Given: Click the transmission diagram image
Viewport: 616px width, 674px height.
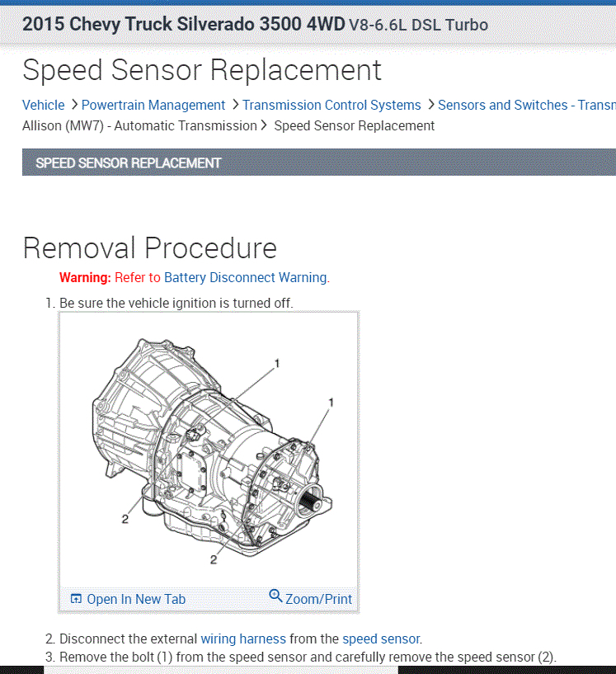Looking at the screenshot, I should [x=208, y=450].
